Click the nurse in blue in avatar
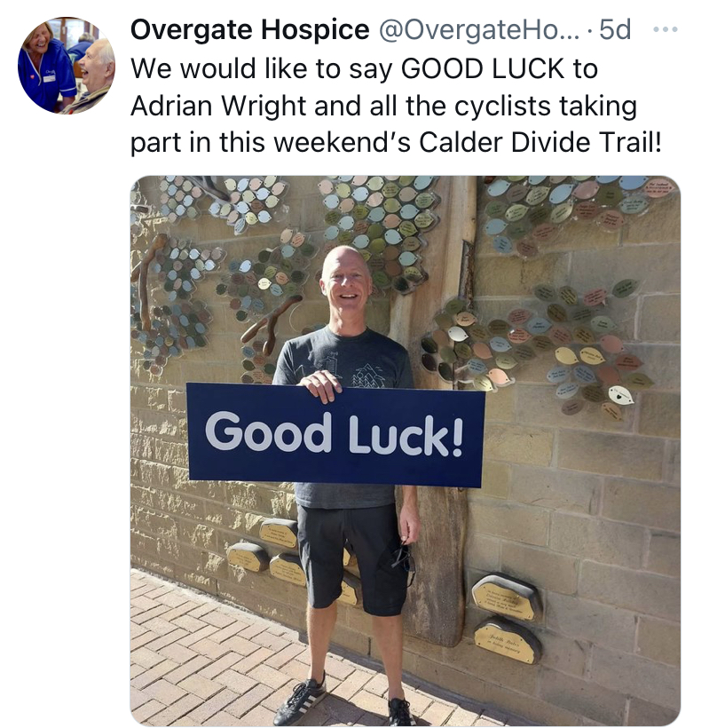Viewport: 717px width, 728px height. 45,67
